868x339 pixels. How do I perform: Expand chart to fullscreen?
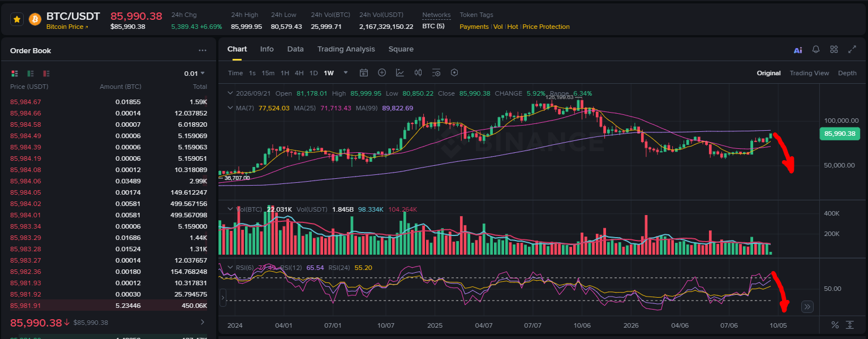click(852, 49)
